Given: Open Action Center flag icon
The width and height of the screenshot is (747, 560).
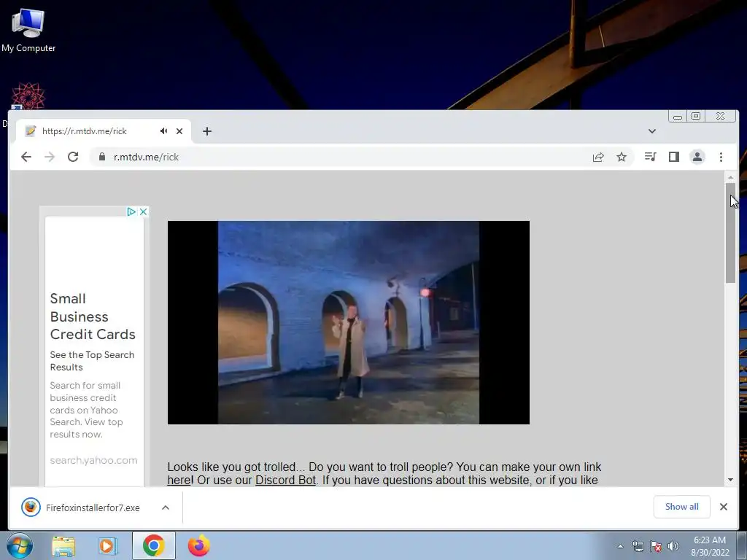Looking at the screenshot, I should (656, 546).
